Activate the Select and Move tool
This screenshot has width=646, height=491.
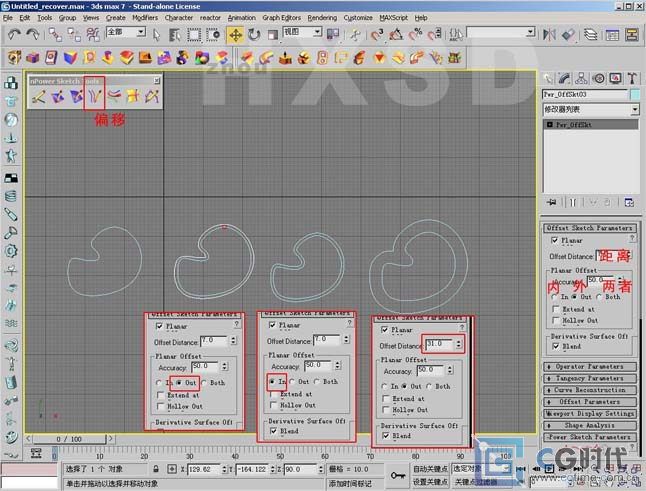tap(235, 35)
